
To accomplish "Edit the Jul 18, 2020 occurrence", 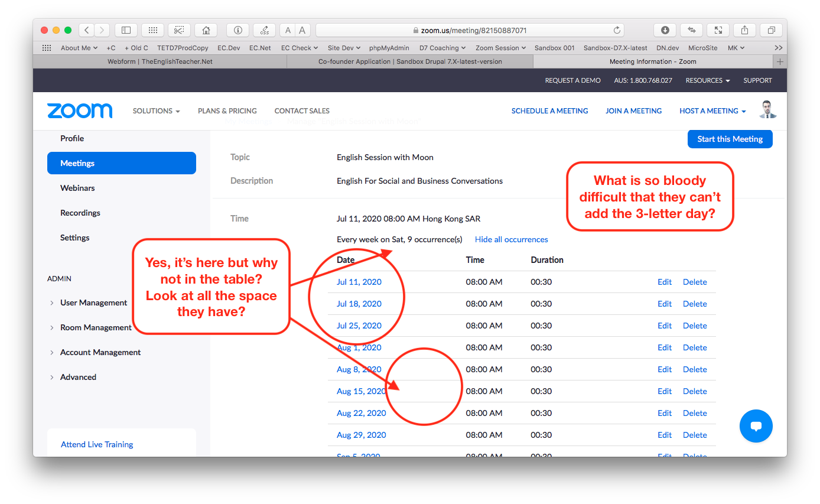I will point(664,304).
